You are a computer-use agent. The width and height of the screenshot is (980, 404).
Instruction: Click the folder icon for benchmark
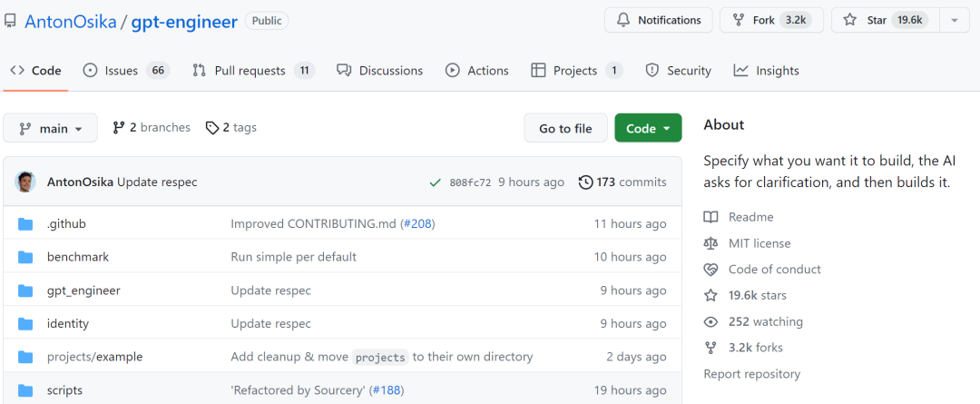pos(25,257)
